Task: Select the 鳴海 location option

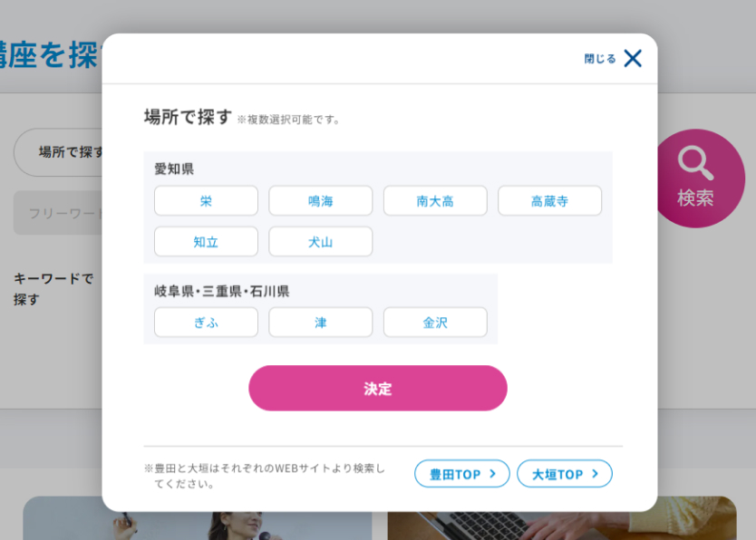Action: point(320,201)
